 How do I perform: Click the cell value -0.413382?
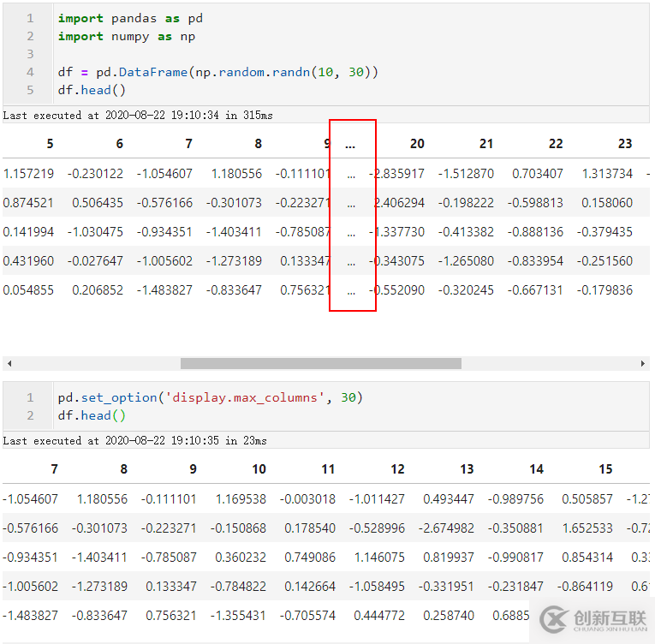466,231
